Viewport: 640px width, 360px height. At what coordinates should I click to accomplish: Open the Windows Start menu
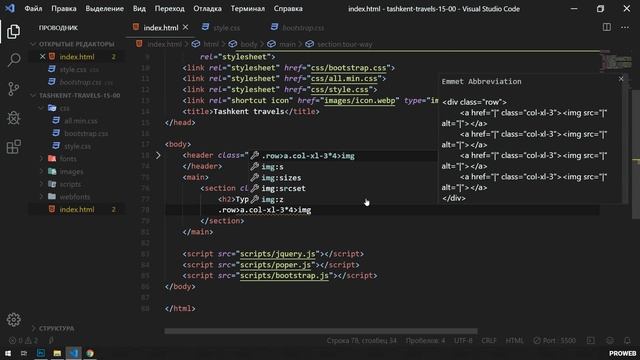click(8, 353)
